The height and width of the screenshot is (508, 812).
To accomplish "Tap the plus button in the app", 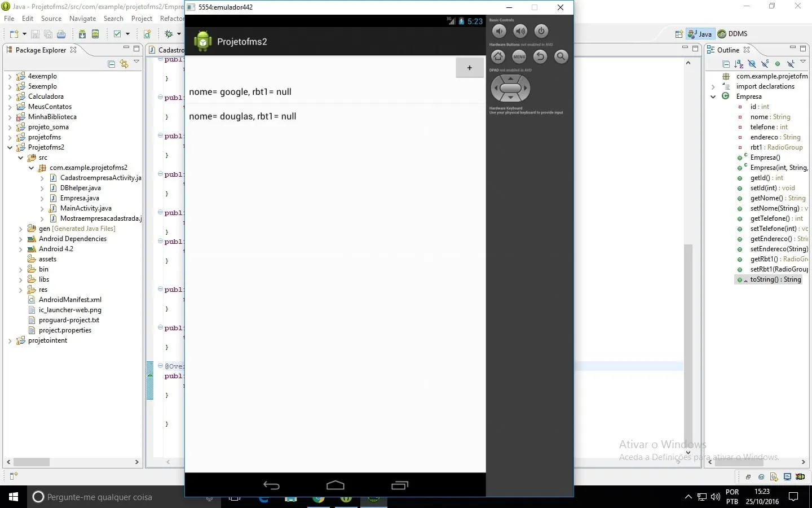I will tap(469, 68).
